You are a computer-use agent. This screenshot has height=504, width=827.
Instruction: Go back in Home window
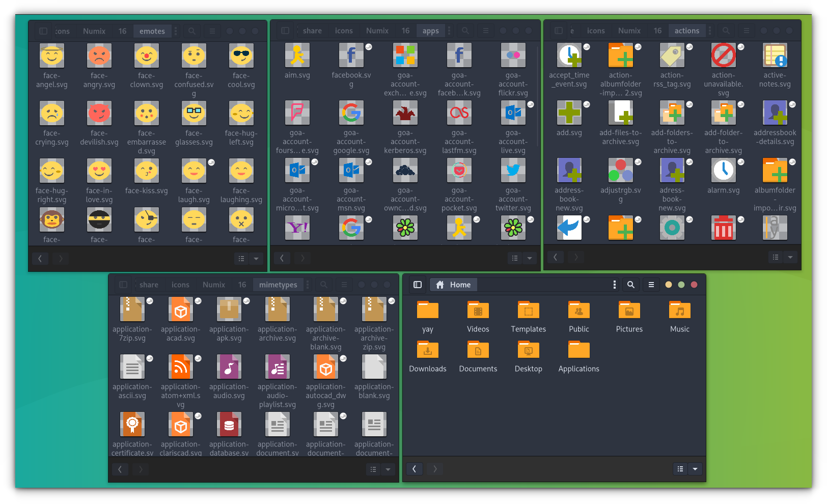[415, 469]
